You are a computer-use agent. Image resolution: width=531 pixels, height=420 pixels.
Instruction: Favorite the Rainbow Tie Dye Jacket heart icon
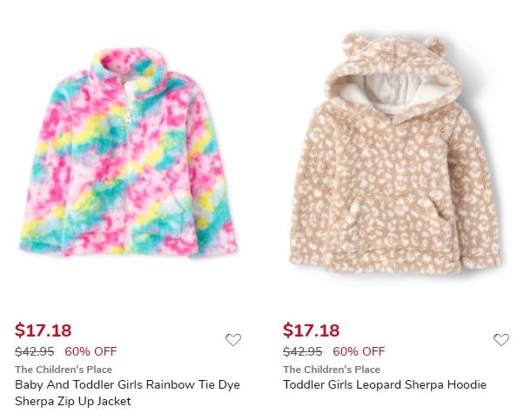(233, 340)
